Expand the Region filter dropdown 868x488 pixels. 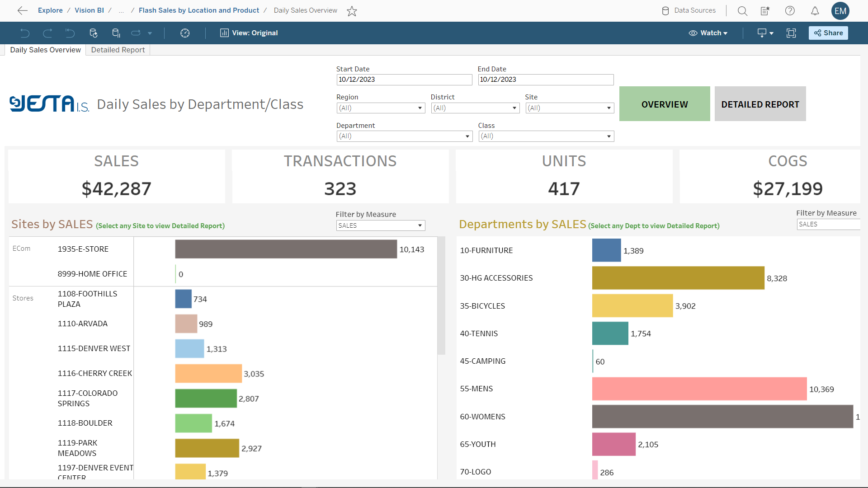(381, 108)
